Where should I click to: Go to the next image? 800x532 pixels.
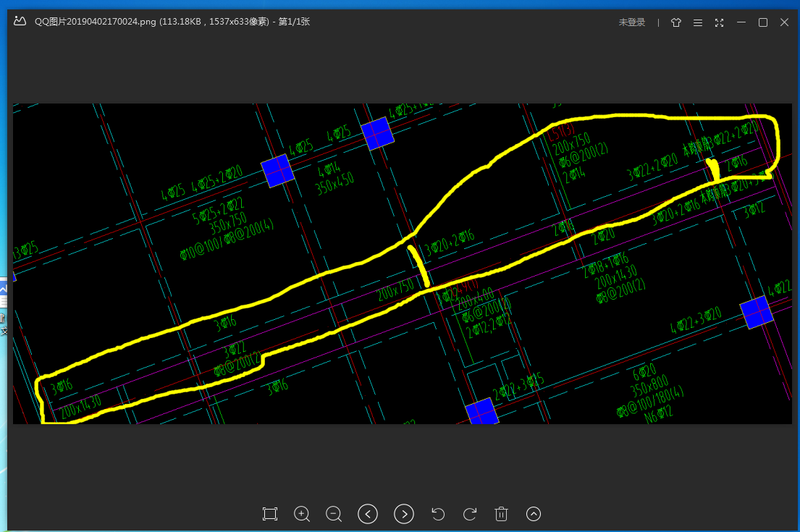(404, 514)
